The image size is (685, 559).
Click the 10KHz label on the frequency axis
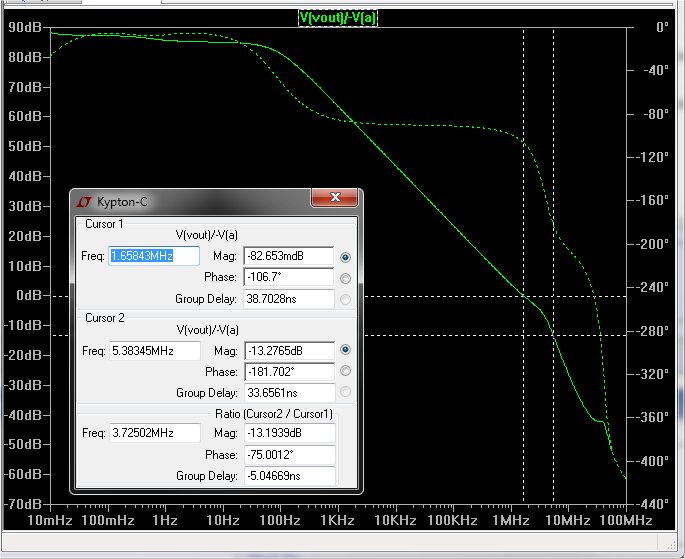pos(395,521)
